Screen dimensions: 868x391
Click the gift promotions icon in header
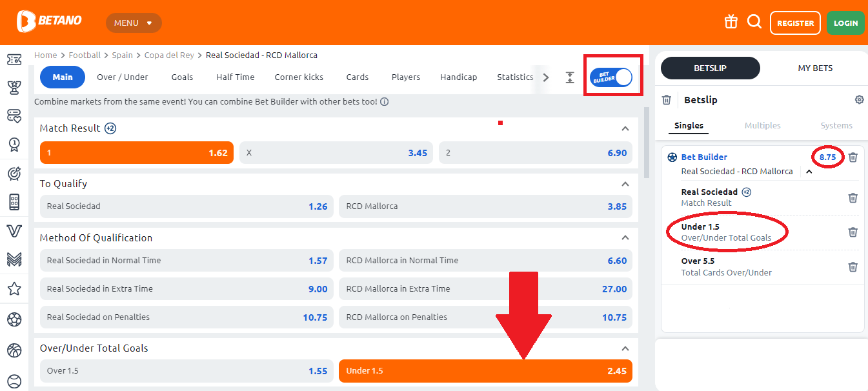731,22
